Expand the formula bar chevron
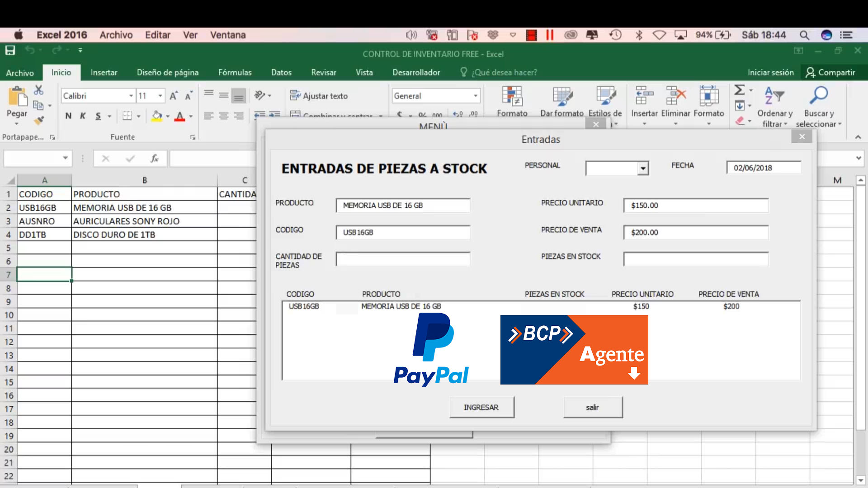Image resolution: width=868 pixels, height=488 pixels. (859, 158)
